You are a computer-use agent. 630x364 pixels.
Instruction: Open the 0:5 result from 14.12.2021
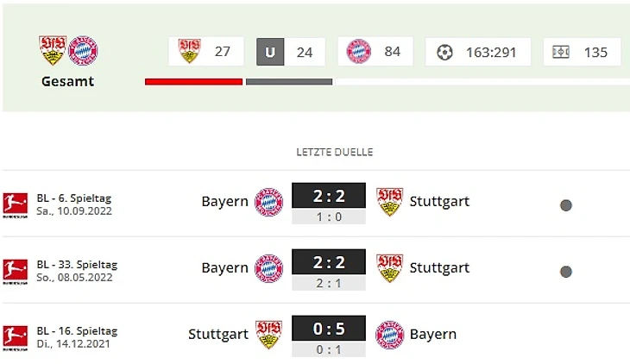(x=329, y=329)
